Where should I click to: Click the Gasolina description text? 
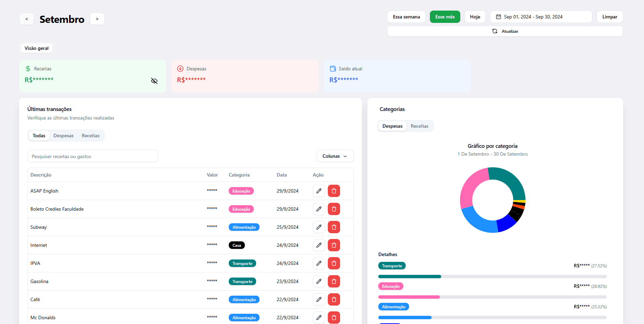pyautogui.click(x=39, y=281)
